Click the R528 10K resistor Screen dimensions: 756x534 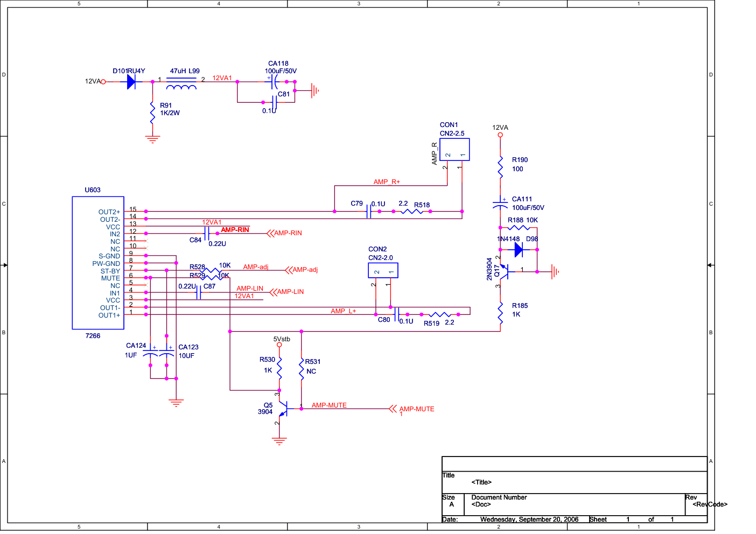211,270
